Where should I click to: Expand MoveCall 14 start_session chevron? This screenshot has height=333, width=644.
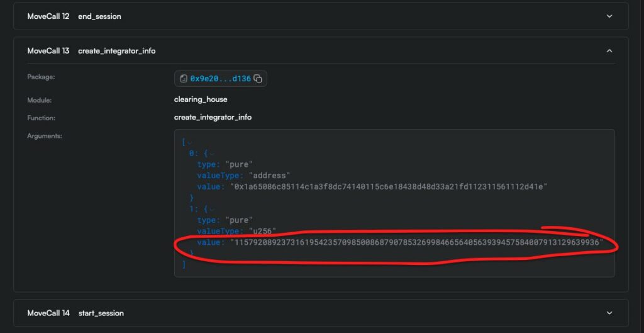tap(609, 313)
